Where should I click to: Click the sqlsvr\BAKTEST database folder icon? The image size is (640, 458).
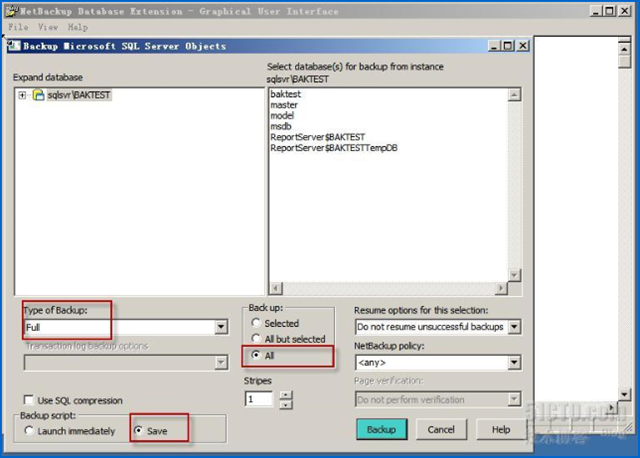(38, 95)
